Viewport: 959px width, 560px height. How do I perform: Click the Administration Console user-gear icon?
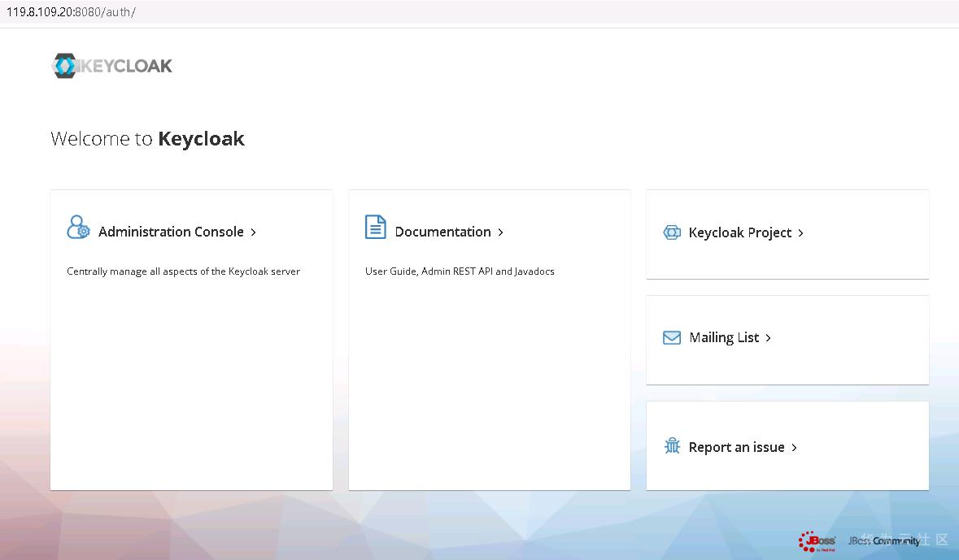pos(78,227)
